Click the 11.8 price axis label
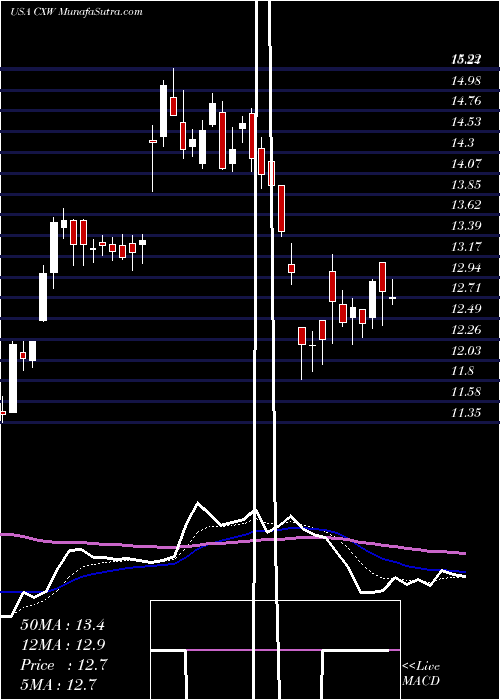Image resolution: width=500 pixels, height=700 pixels. [x=462, y=371]
